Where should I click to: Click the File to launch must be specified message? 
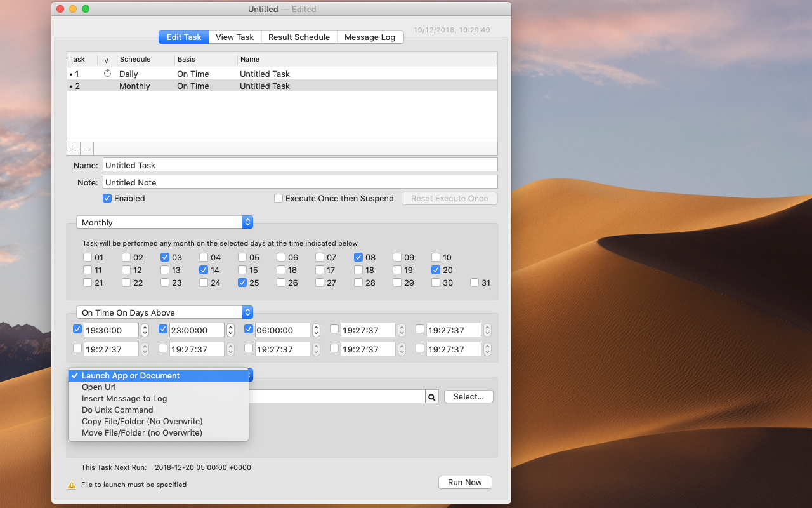[x=134, y=485]
